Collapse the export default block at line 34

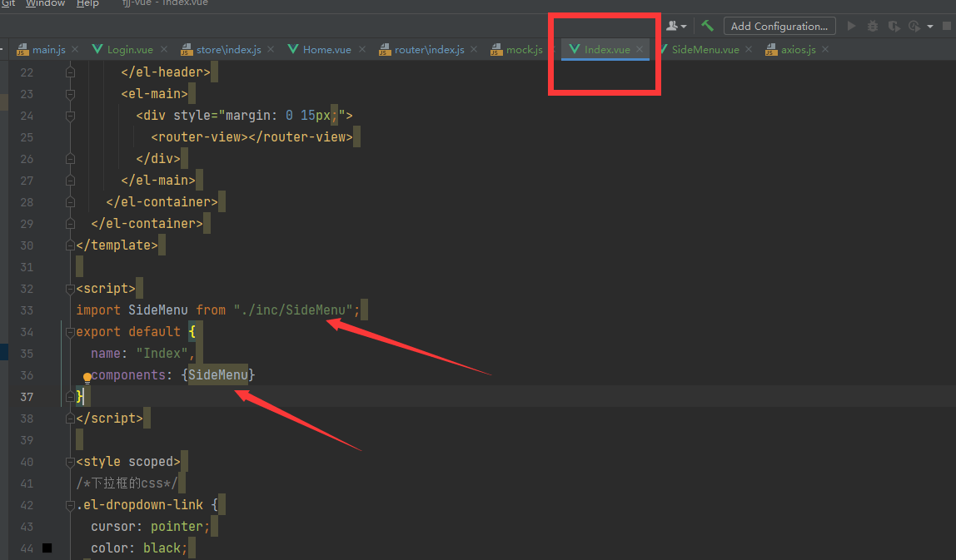tap(70, 332)
